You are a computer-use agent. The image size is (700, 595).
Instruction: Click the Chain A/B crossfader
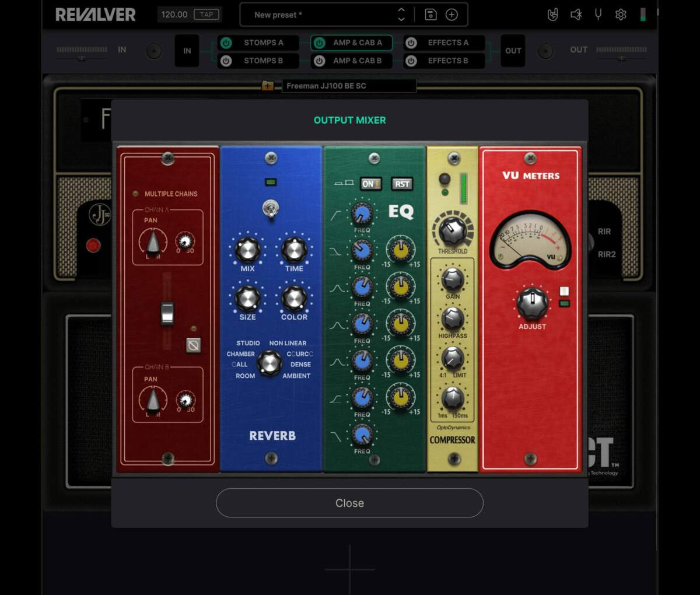167,313
